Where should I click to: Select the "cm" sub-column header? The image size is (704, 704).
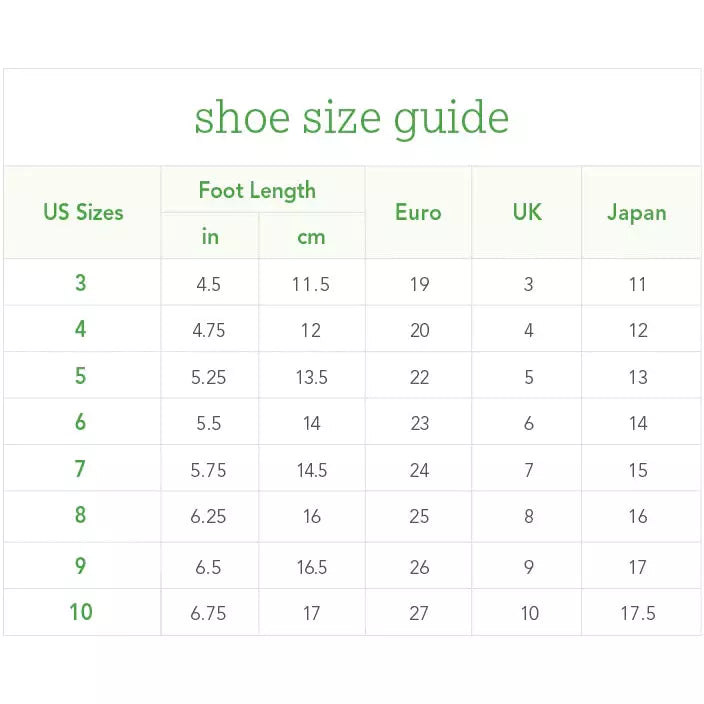(x=311, y=237)
